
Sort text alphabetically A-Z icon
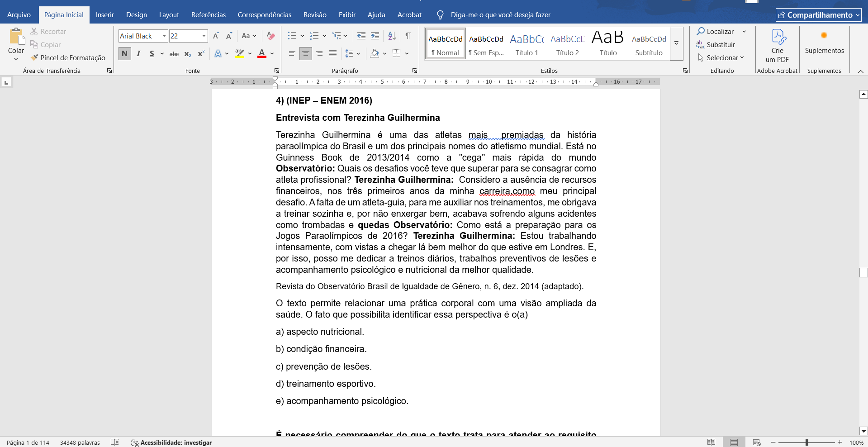pos(392,36)
